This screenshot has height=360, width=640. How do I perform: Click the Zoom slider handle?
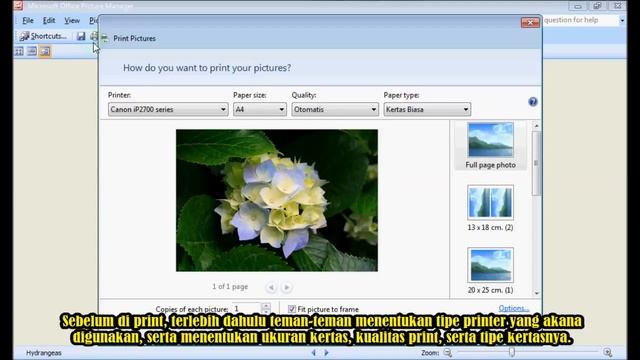(x=511, y=352)
